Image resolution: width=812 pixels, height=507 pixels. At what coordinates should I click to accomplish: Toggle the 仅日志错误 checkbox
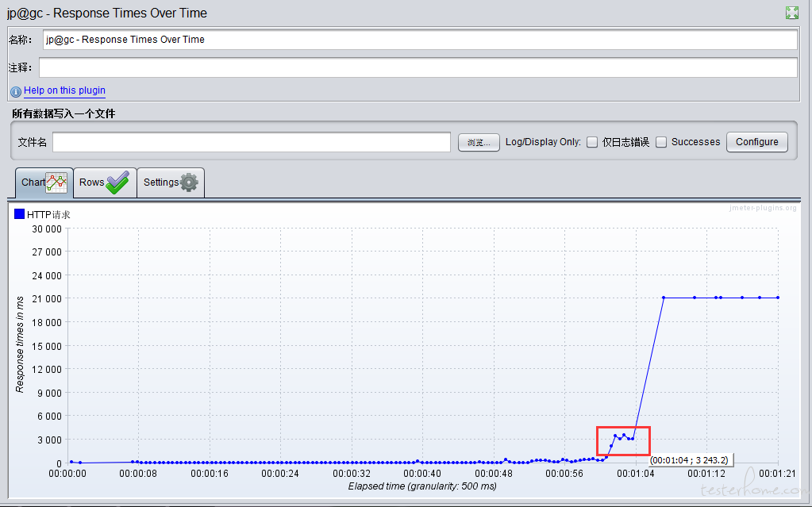click(x=591, y=142)
